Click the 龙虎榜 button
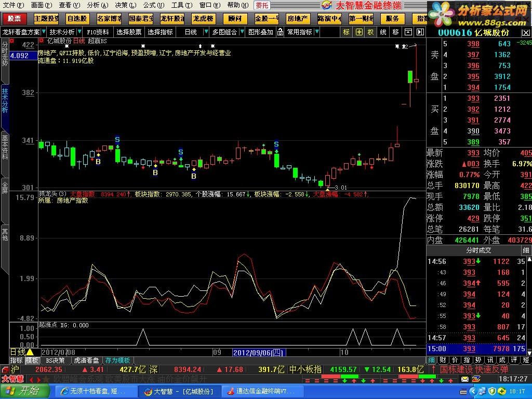Screen dimensions: 532x399 click(203, 18)
